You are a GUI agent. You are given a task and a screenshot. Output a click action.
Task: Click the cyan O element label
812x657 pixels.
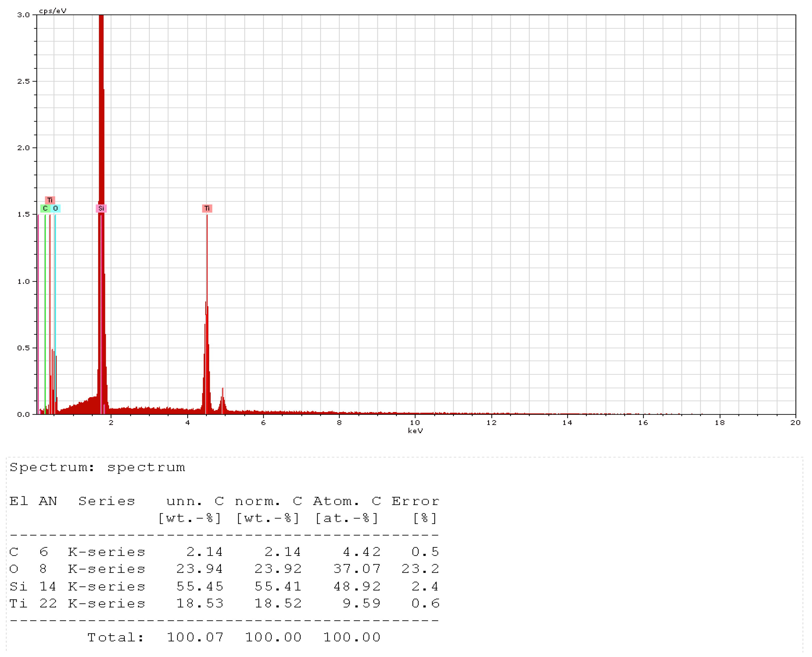point(56,208)
